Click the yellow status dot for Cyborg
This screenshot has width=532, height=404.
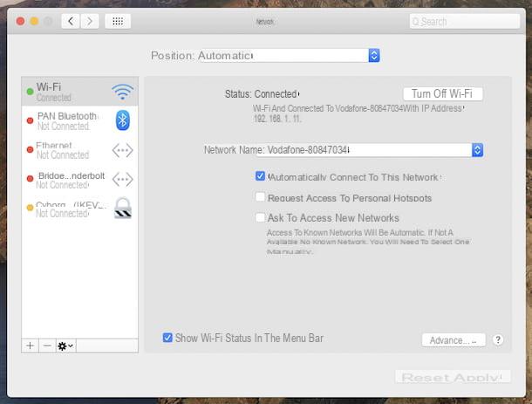click(30, 207)
